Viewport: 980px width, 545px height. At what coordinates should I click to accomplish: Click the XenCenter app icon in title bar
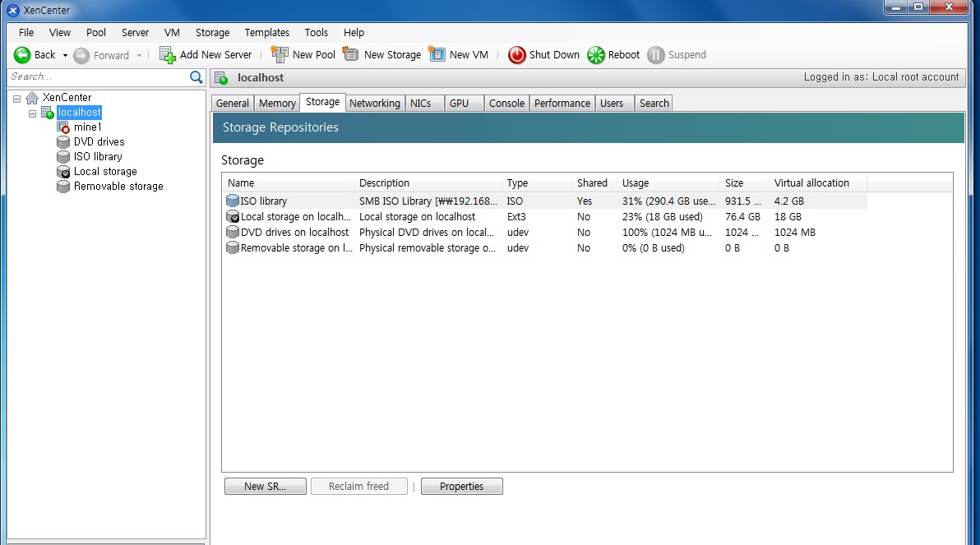click(13, 10)
